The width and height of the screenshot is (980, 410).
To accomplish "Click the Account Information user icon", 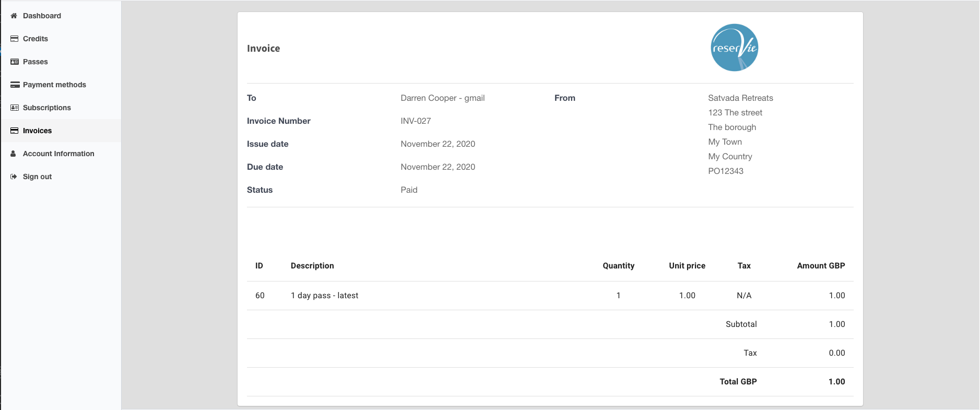I will [14, 154].
